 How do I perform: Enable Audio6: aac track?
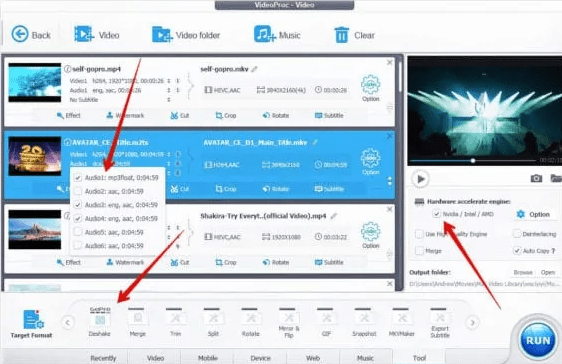pos(78,246)
